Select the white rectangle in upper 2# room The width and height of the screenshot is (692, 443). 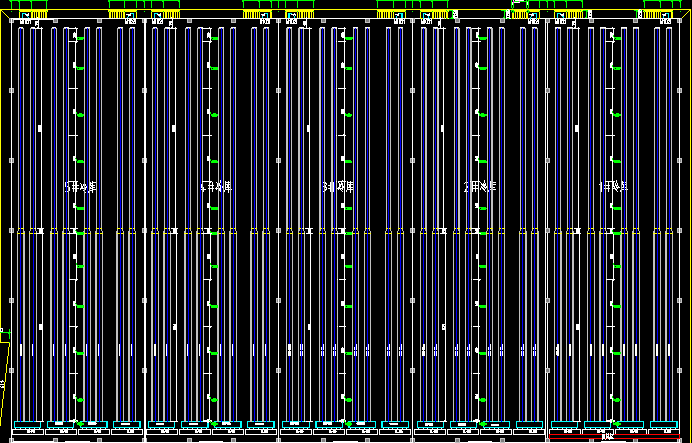[442, 129]
